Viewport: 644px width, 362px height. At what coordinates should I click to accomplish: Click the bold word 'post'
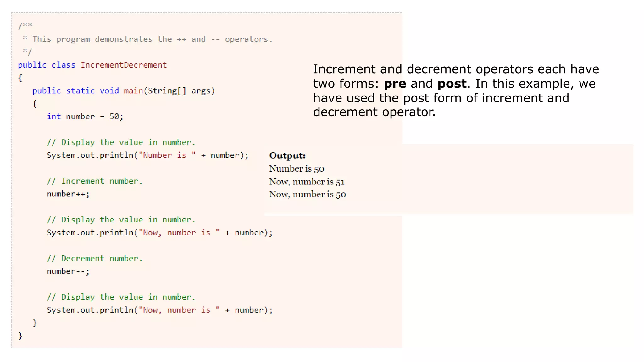(x=452, y=84)
